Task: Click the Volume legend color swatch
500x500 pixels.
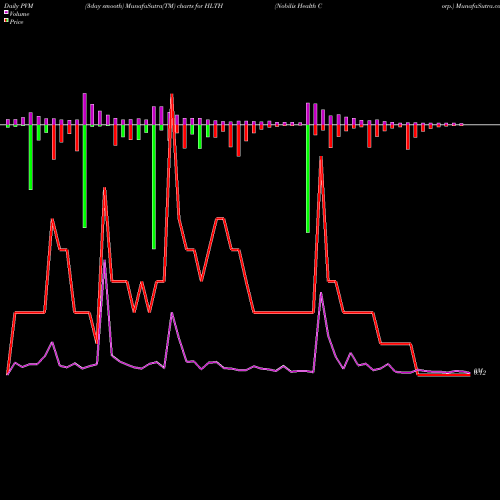Action: 6,12
